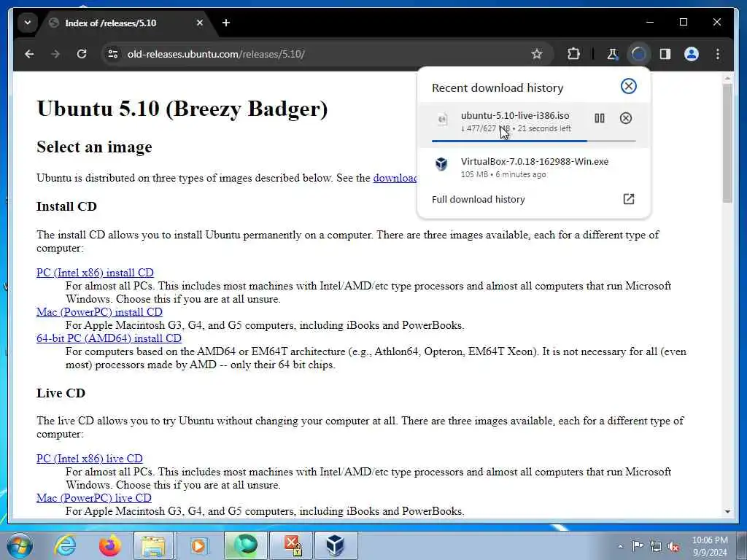Click the forward navigation arrow
This screenshot has height=560, width=747.
pyautogui.click(x=55, y=54)
